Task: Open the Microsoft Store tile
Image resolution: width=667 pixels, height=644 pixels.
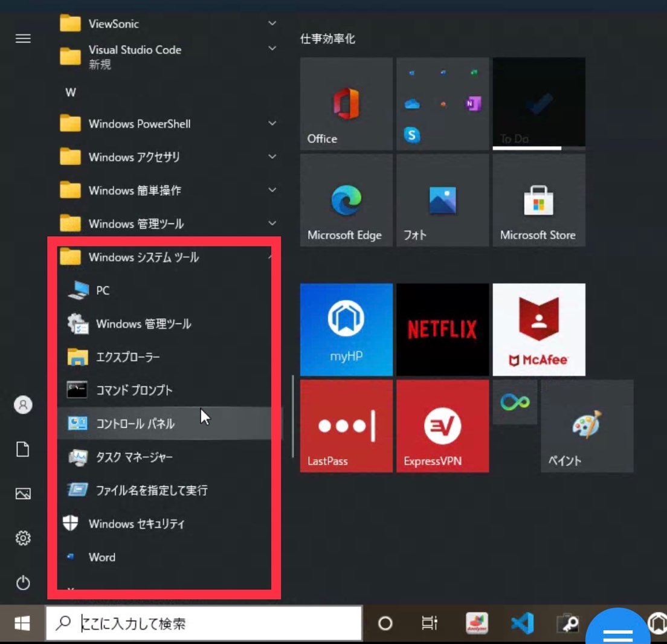Action: pos(539,201)
